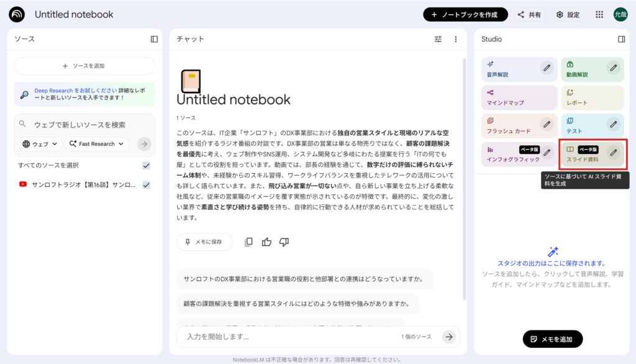This screenshot has height=364, width=636.
Task: Click the thumbs down feedback icon
Action: 284,242
